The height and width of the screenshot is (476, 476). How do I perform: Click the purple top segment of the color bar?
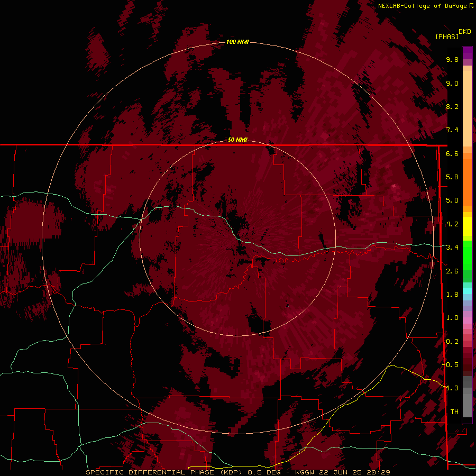coord(467,53)
